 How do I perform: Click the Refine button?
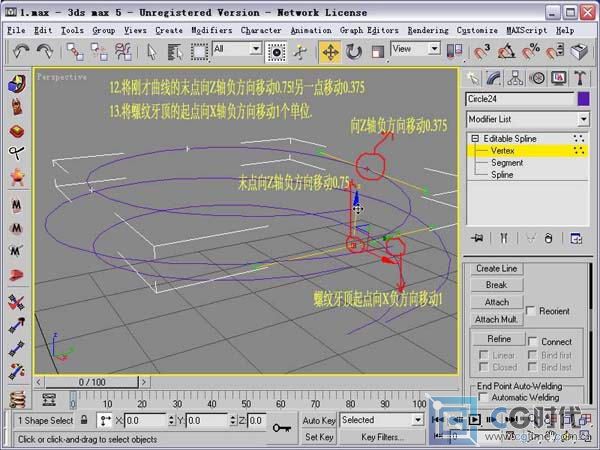pyautogui.click(x=499, y=339)
